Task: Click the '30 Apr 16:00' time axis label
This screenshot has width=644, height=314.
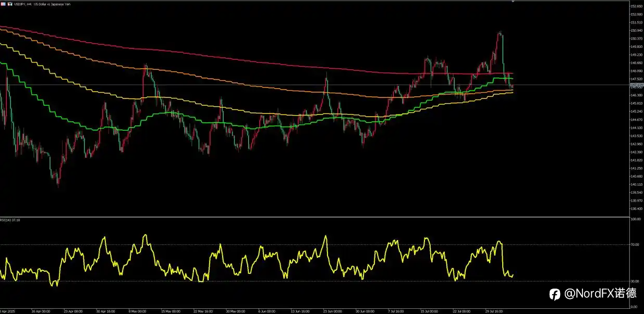Action: click(x=106, y=311)
